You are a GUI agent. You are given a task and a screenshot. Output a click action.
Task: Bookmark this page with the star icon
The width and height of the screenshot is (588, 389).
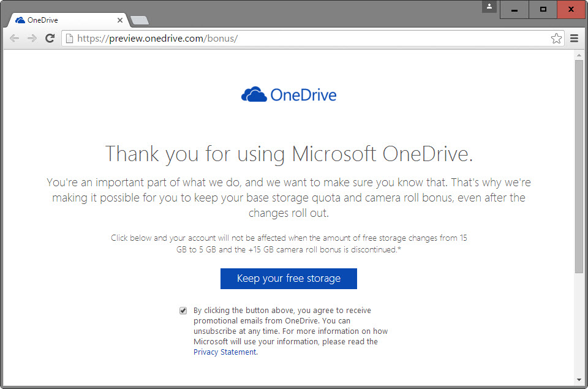click(556, 38)
